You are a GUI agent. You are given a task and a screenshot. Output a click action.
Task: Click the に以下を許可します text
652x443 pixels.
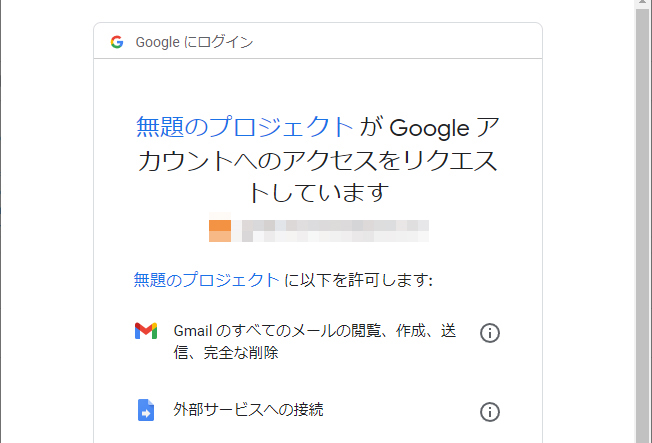(x=358, y=280)
